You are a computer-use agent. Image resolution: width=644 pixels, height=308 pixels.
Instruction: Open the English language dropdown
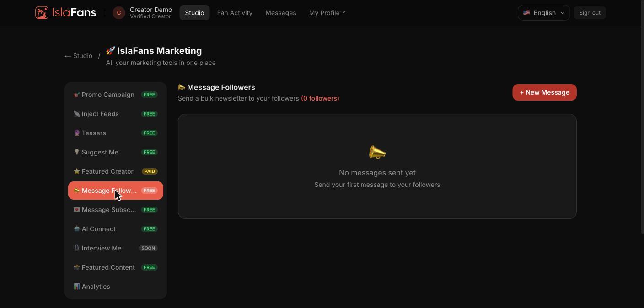coord(544,13)
